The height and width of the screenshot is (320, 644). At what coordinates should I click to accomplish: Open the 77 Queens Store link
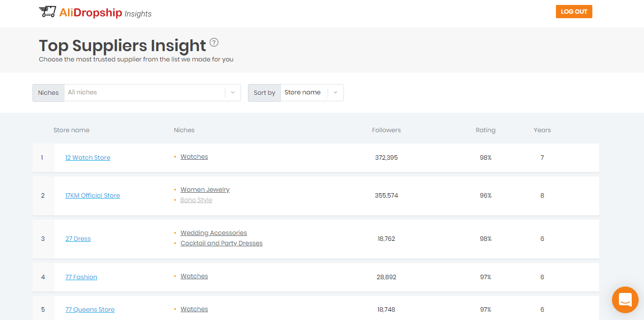[x=90, y=309]
